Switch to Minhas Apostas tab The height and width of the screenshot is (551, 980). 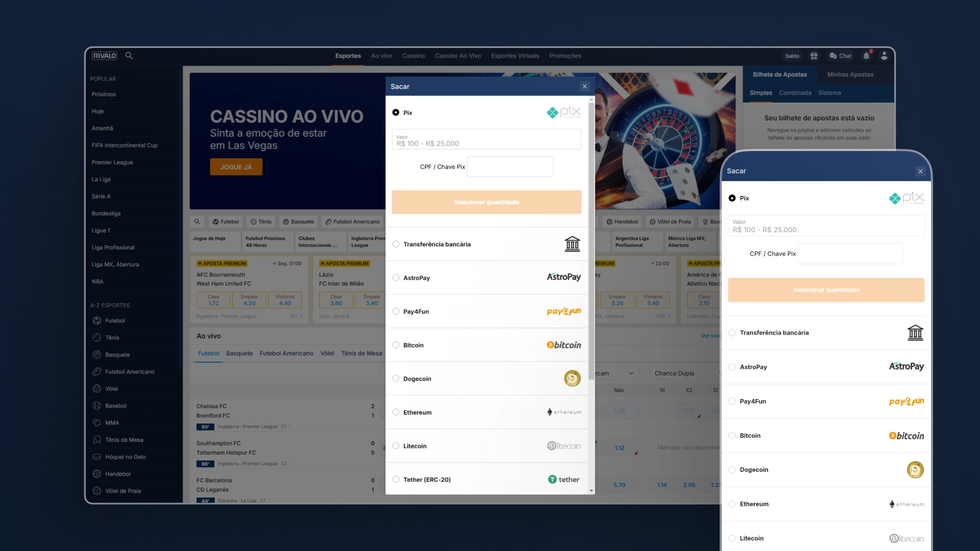coord(850,74)
